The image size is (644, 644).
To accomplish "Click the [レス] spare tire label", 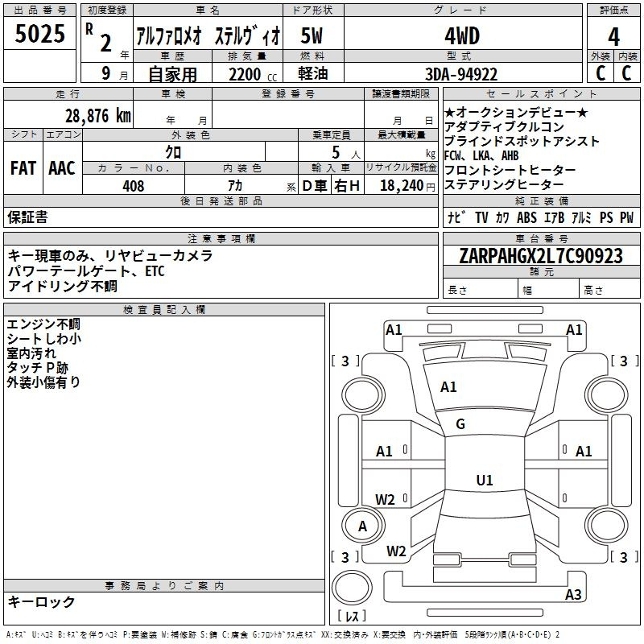I will coord(352,616).
